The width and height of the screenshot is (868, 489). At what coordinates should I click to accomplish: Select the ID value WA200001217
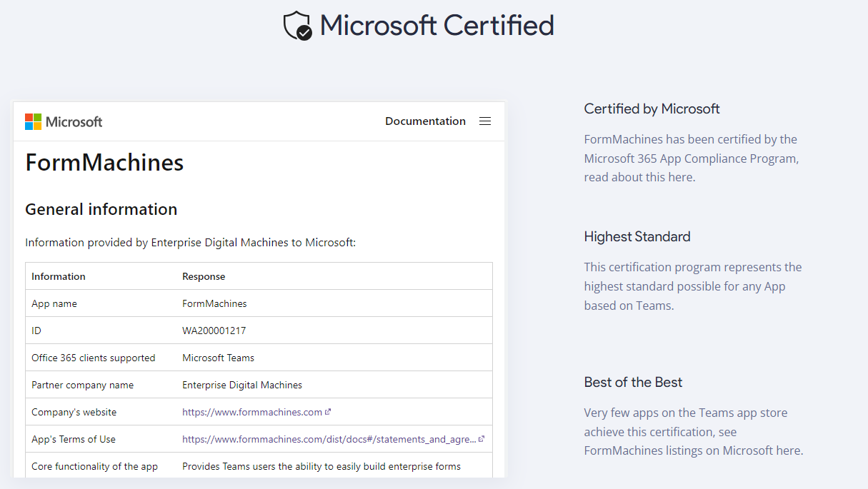tap(214, 331)
